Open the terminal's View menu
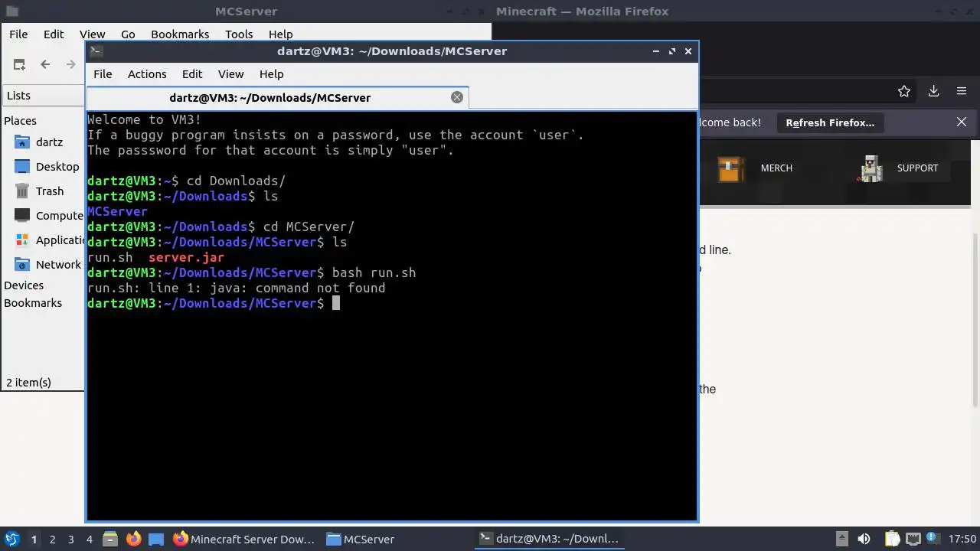The height and width of the screenshot is (551, 980). tap(230, 74)
